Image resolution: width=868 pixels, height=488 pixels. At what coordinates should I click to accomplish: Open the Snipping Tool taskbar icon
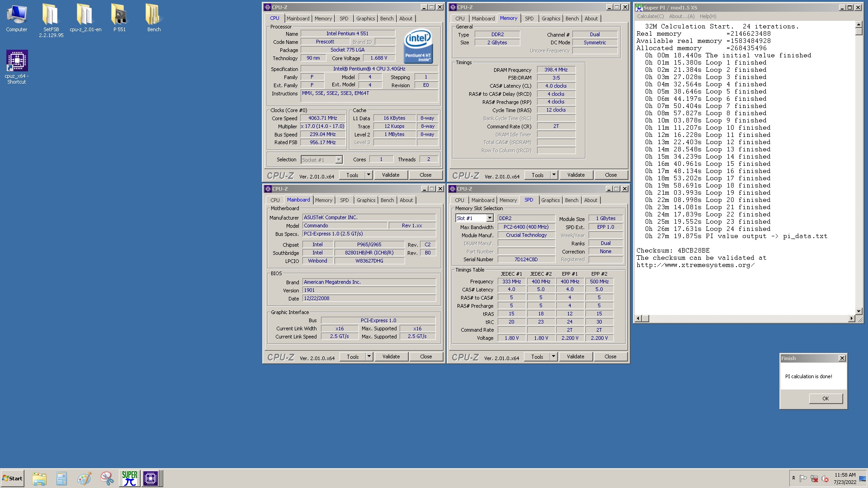(x=107, y=479)
